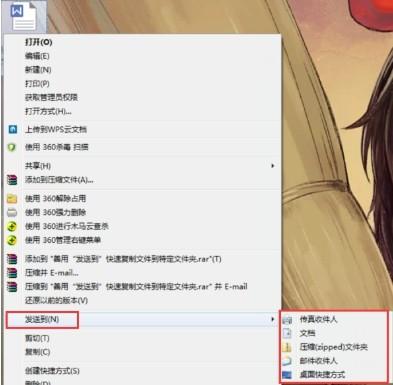Send to 文档 in the submenu
The height and width of the screenshot is (385, 393).
307,333
